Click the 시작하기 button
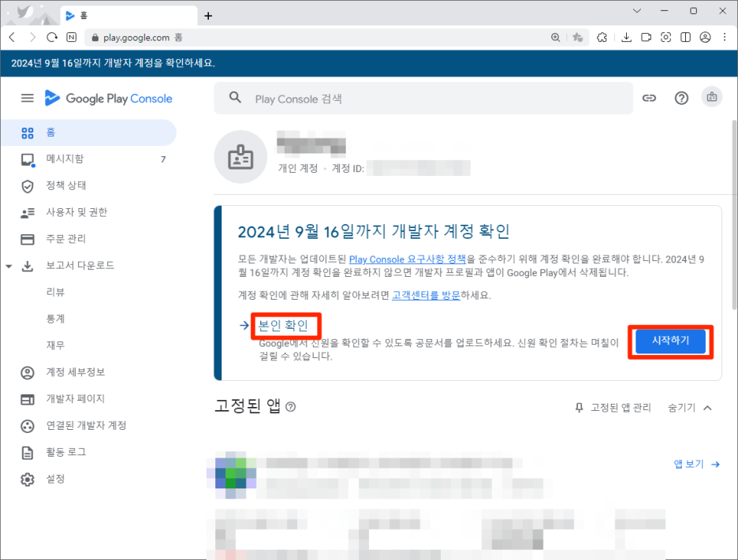 [x=670, y=341]
